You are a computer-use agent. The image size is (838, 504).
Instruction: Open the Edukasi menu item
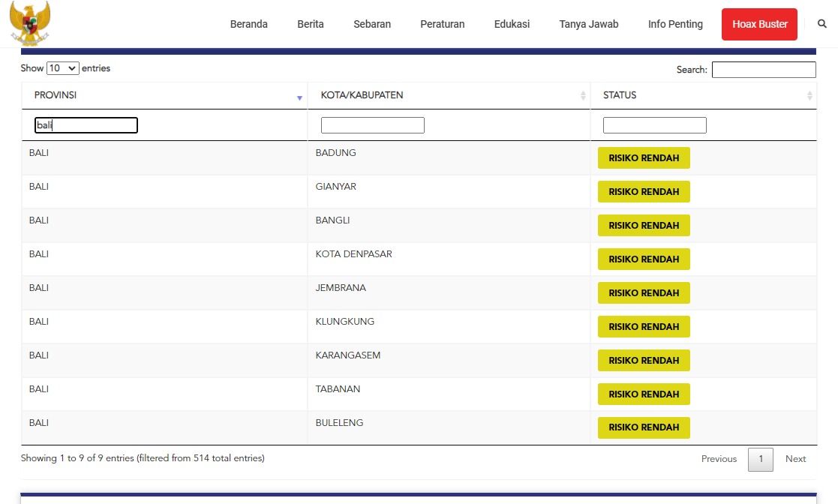point(512,24)
